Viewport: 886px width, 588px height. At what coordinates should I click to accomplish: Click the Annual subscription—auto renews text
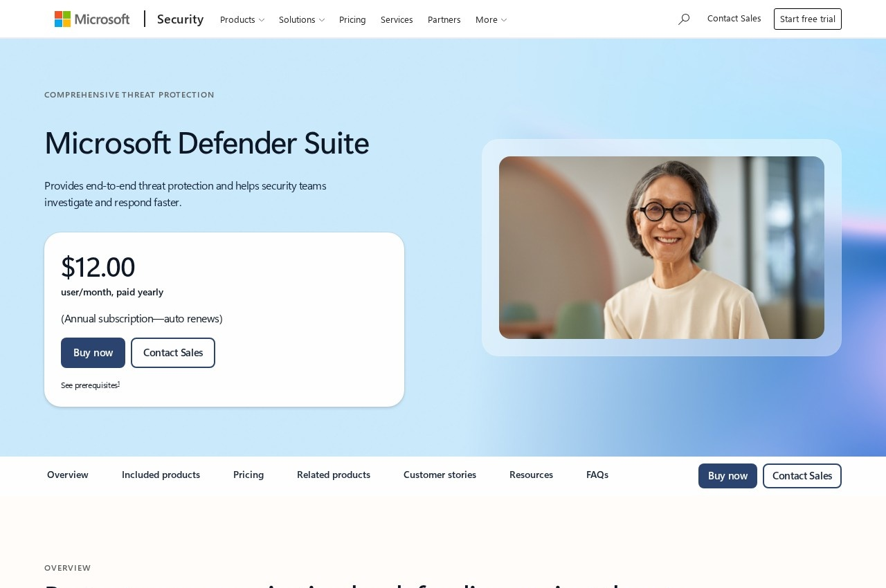click(142, 318)
